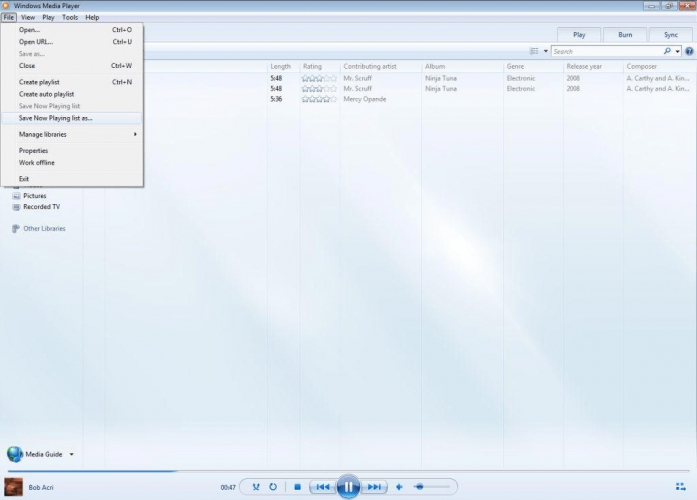This screenshot has height=500, width=697.
Task: Open the Play menu
Action: (x=48, y=17)
